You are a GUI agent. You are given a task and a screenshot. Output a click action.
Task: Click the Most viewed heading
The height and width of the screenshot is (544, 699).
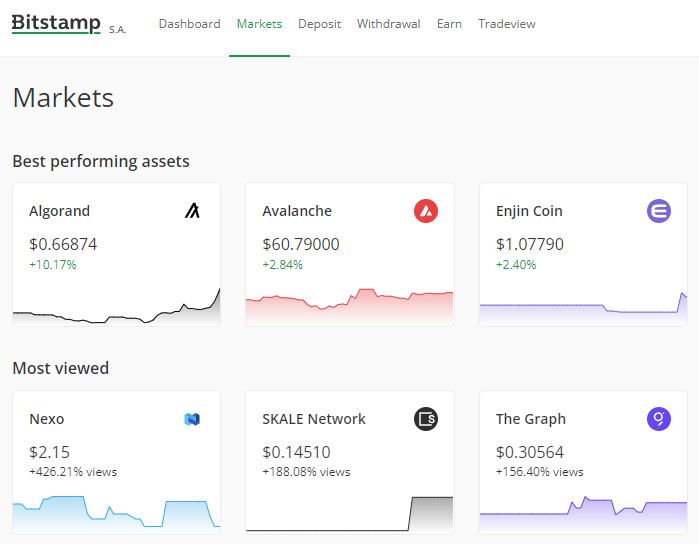coord(61,368)
